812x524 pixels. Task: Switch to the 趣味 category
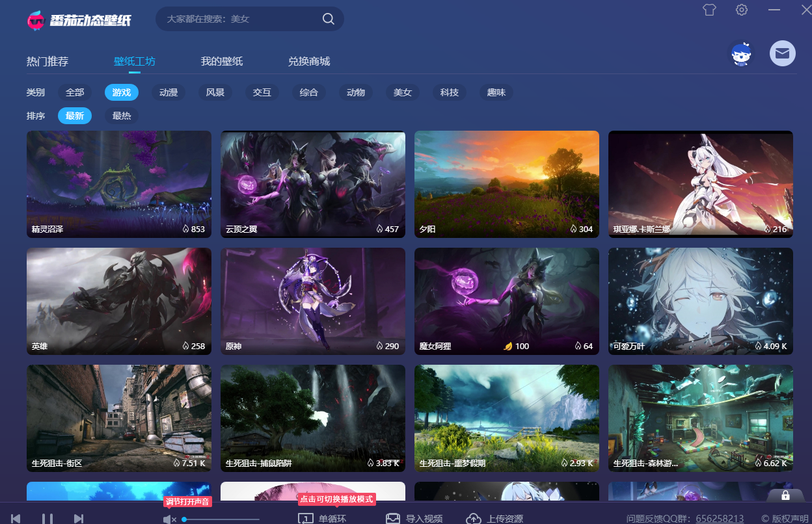496,92
